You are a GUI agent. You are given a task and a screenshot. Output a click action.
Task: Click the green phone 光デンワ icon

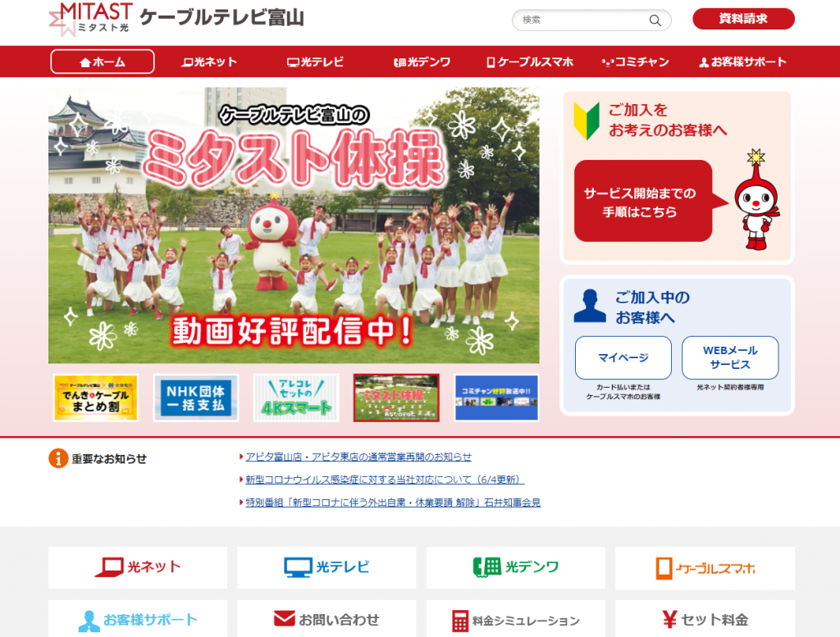pos(487,567)
